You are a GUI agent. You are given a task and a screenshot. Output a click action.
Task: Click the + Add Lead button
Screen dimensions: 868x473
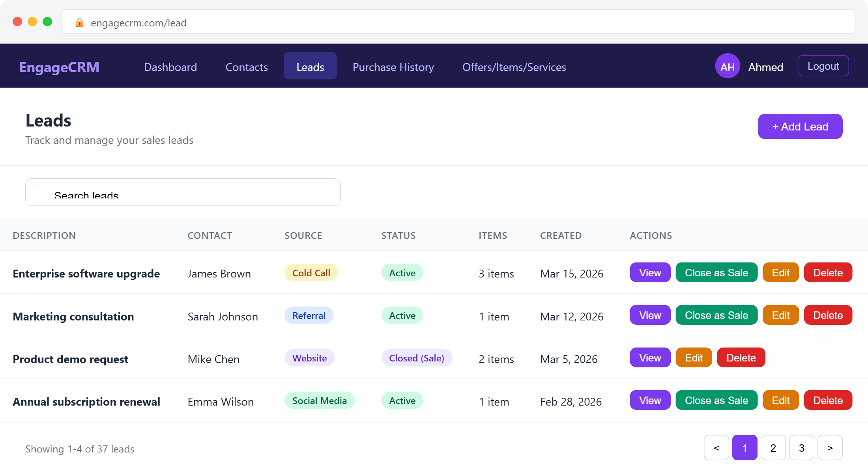point(800,126)
